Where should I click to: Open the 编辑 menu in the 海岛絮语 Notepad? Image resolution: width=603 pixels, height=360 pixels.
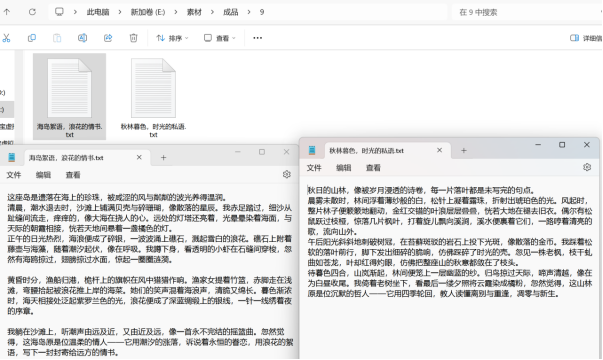[43, 175]
